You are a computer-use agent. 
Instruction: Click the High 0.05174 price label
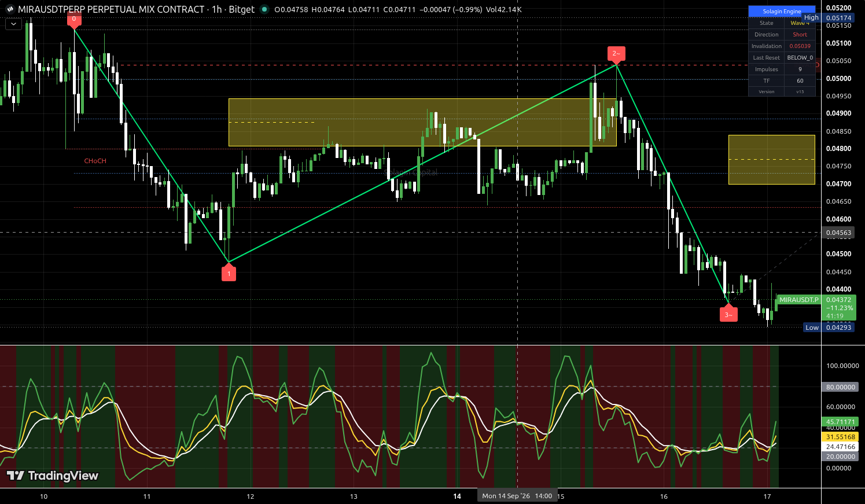(827, 18)
